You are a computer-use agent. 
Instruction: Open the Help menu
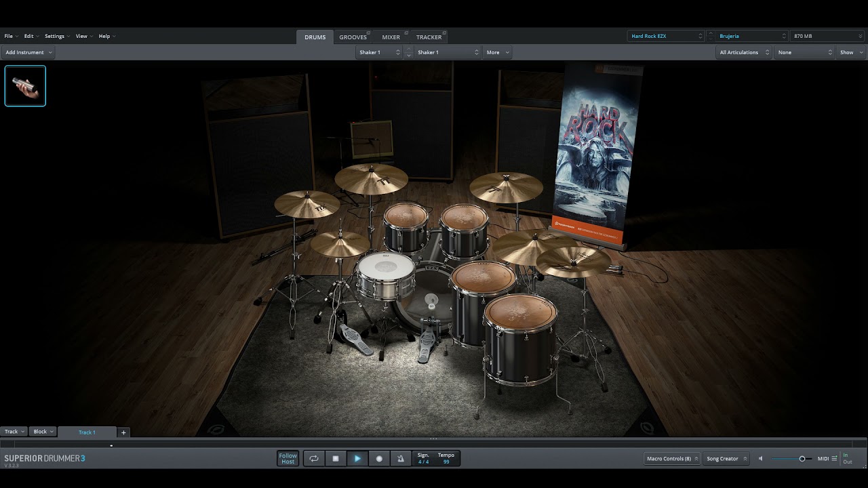click(107, 36)
